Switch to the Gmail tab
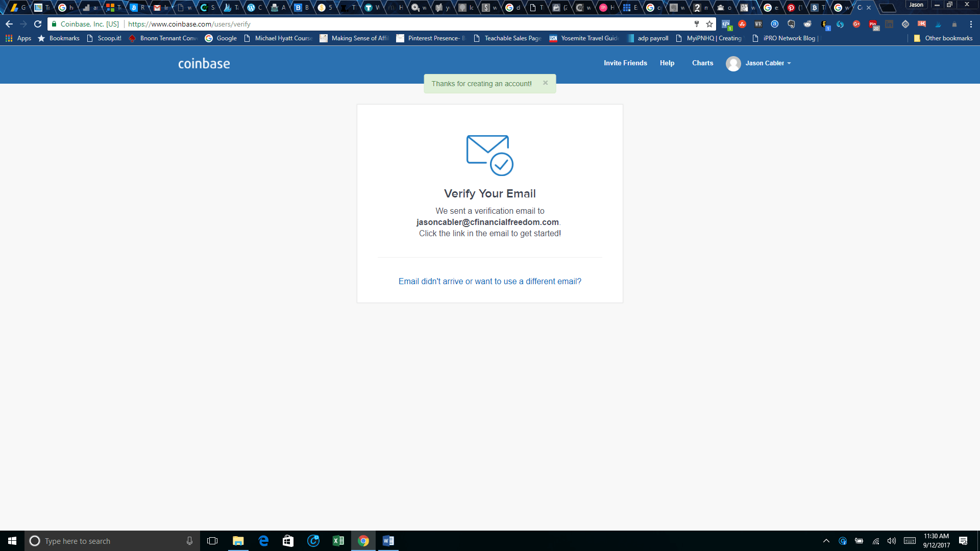The width and height of the screenshot is (980, 551). (x=162, y=8)
